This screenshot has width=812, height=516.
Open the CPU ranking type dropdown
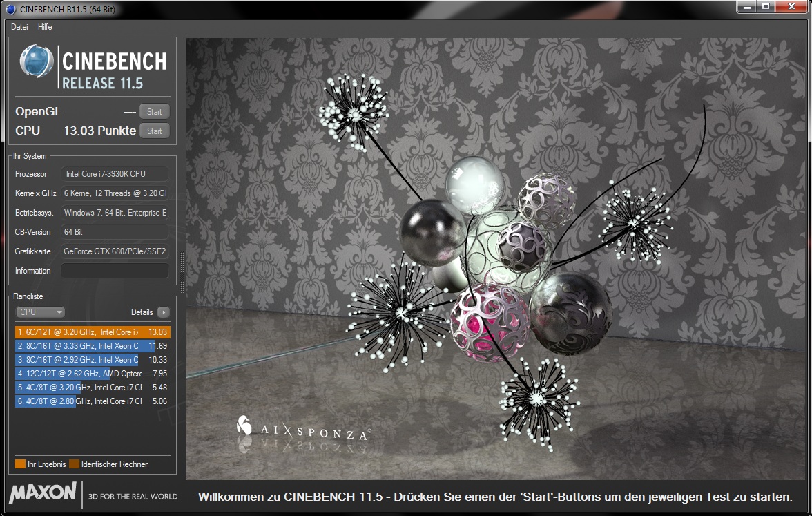40,312
